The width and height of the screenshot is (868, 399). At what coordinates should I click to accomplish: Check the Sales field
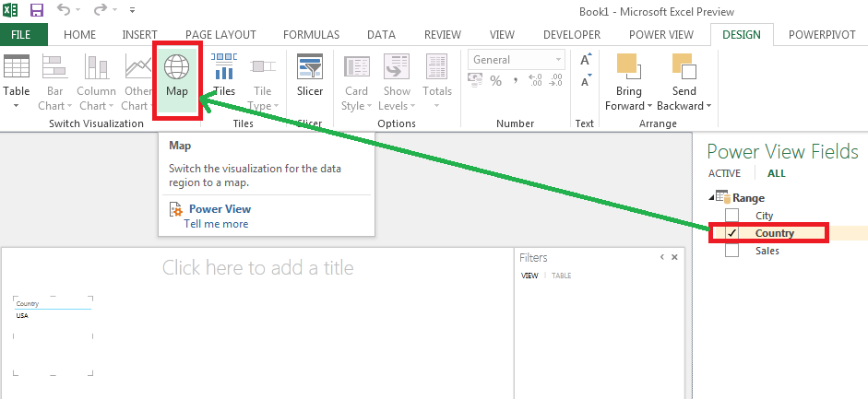731,251
